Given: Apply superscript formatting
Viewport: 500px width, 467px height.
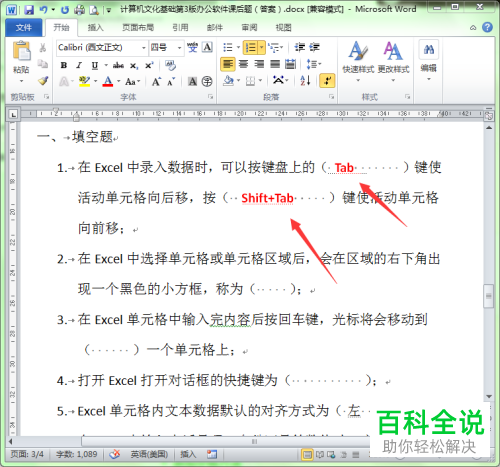Looking at the screenshot, I should 149,65.
